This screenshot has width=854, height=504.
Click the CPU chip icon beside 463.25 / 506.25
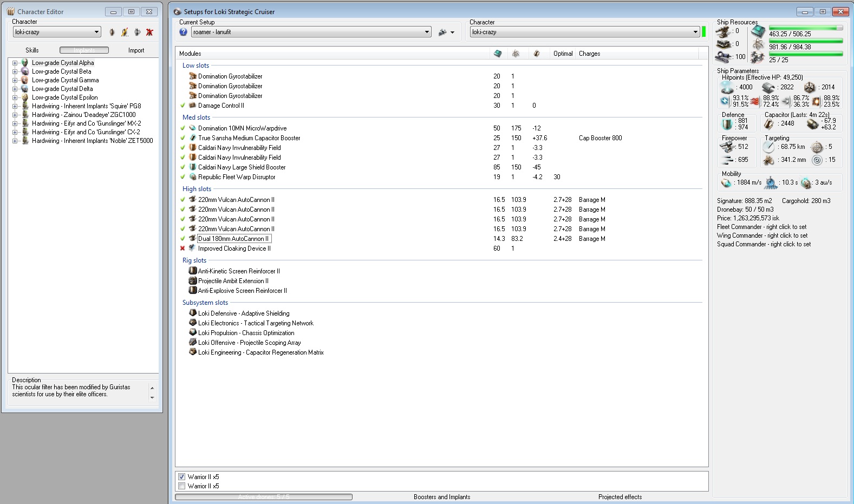pyautogui.click(x=758, y=31)
